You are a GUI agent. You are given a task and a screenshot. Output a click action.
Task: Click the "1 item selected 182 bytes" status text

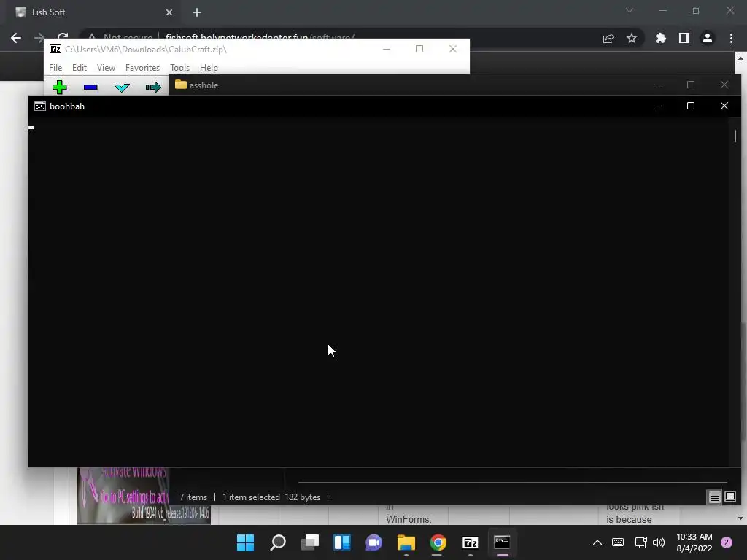point(271,497)
